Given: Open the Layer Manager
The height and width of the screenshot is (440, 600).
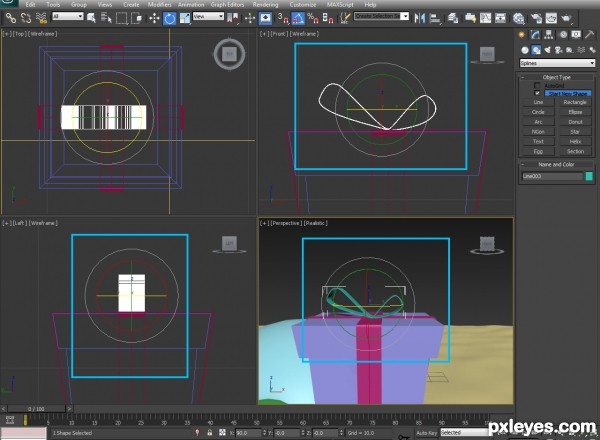Looking at the screenshot, I should (x=453, y=18).
